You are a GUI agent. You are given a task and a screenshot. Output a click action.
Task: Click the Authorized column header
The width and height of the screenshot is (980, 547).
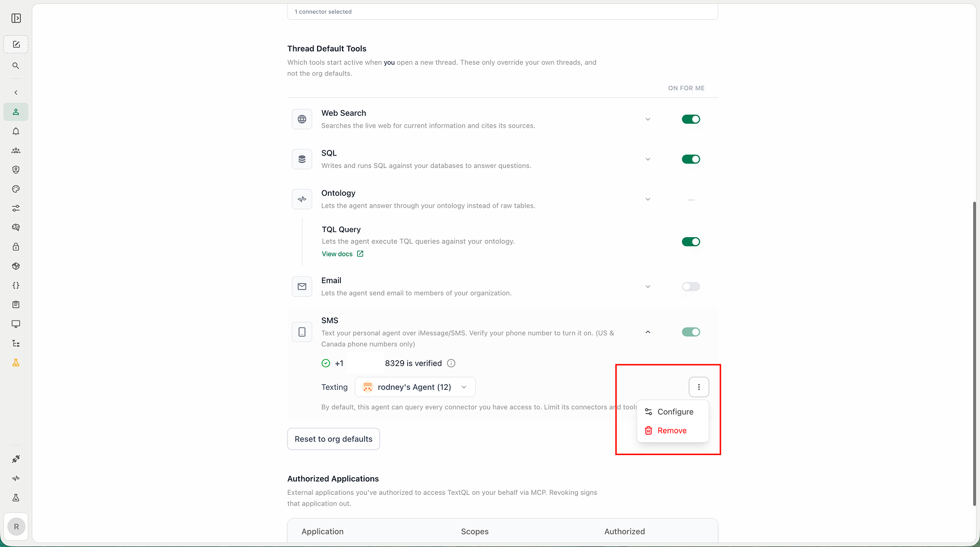(624, 532)
